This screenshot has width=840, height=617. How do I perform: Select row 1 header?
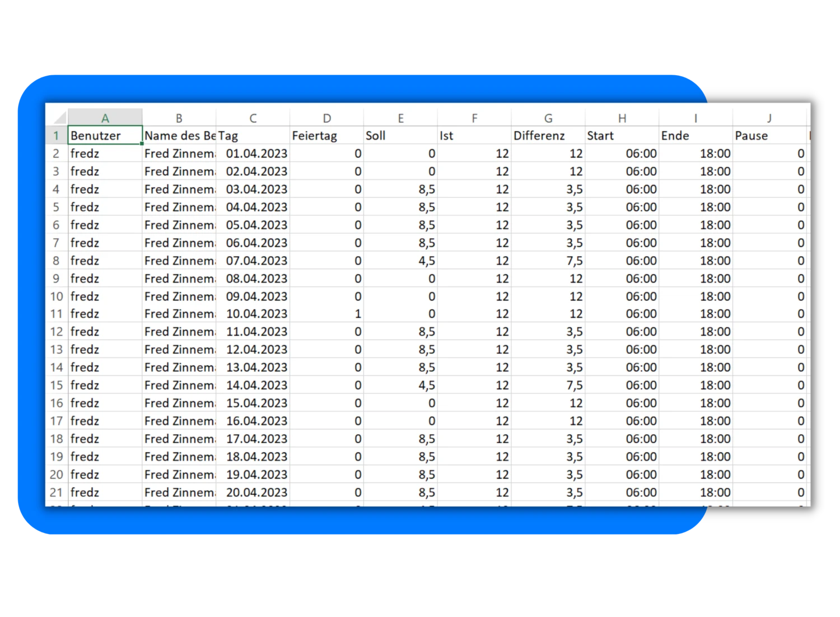[x=56, y=136]
